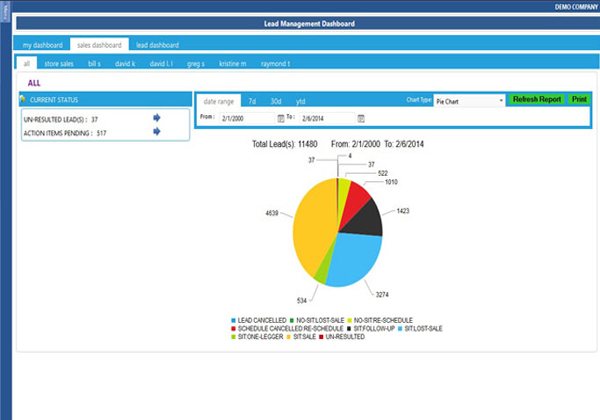Click SCHEDULE CANCELLED:RE-SCHEDULE legend swatch
The image size is (600, 420).
tap(233, 329)
